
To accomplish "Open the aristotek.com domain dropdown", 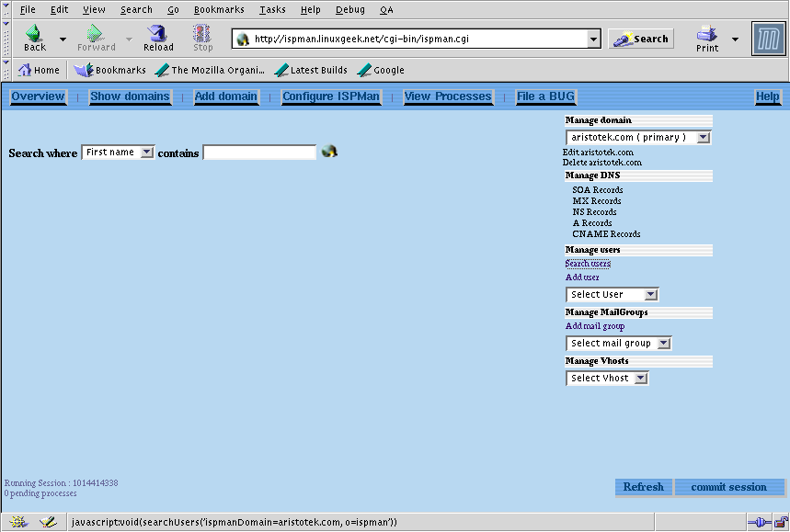I will pyautogui.click(x=638, y=138).
